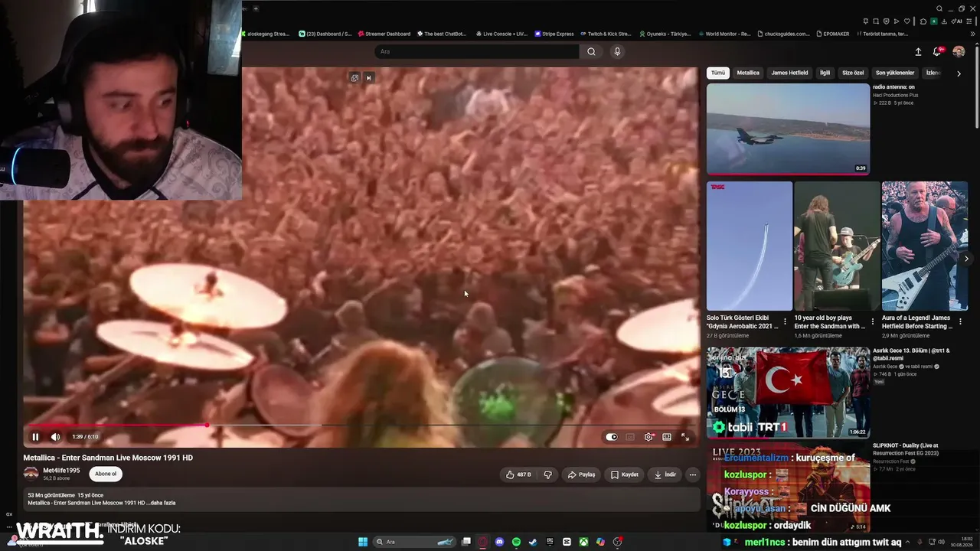Viewport: 980px width, 551px height.
Task: Show more filter chips with right arrow
Action: point(959,73)
